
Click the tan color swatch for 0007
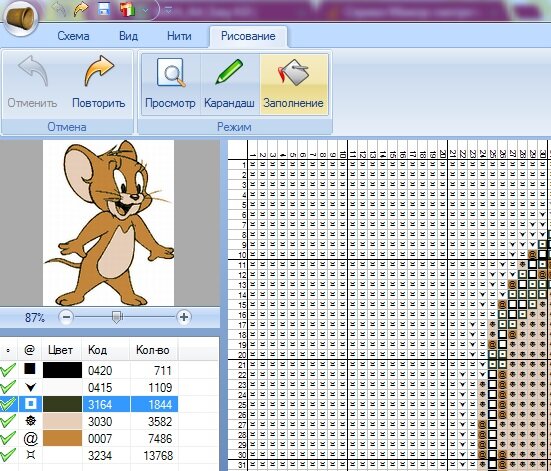click(62, 438)
